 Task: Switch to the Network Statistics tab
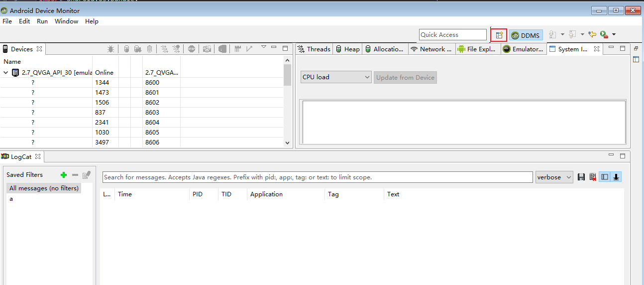click(431, 49)
